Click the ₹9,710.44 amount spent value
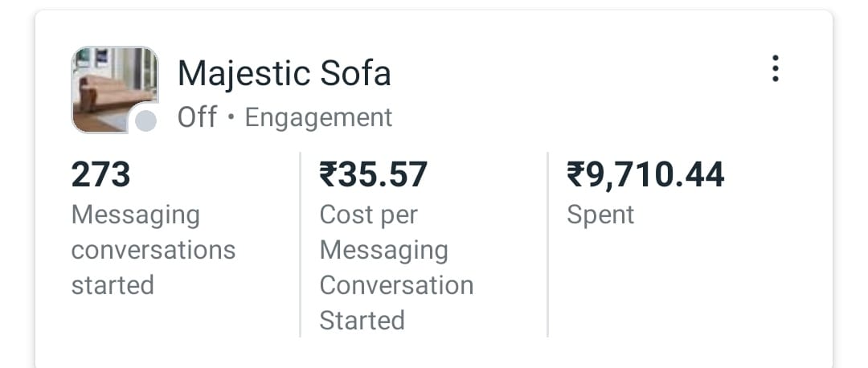 click(645, 174)
